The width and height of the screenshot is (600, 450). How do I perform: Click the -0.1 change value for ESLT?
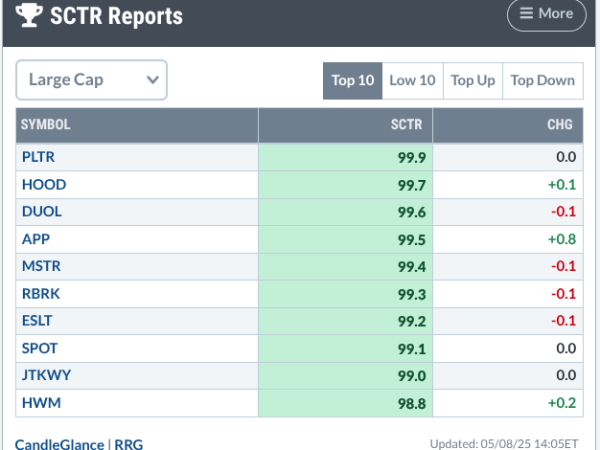(564, 321)
